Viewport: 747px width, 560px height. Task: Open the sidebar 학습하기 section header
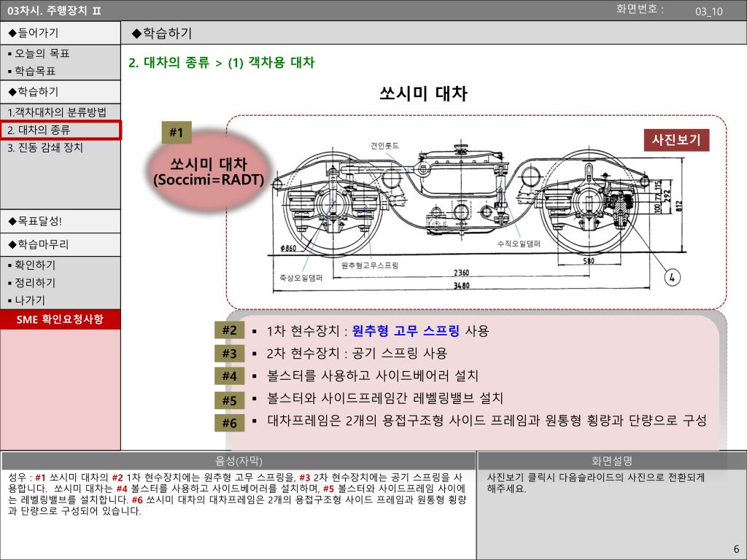click(x=60, y=91)
